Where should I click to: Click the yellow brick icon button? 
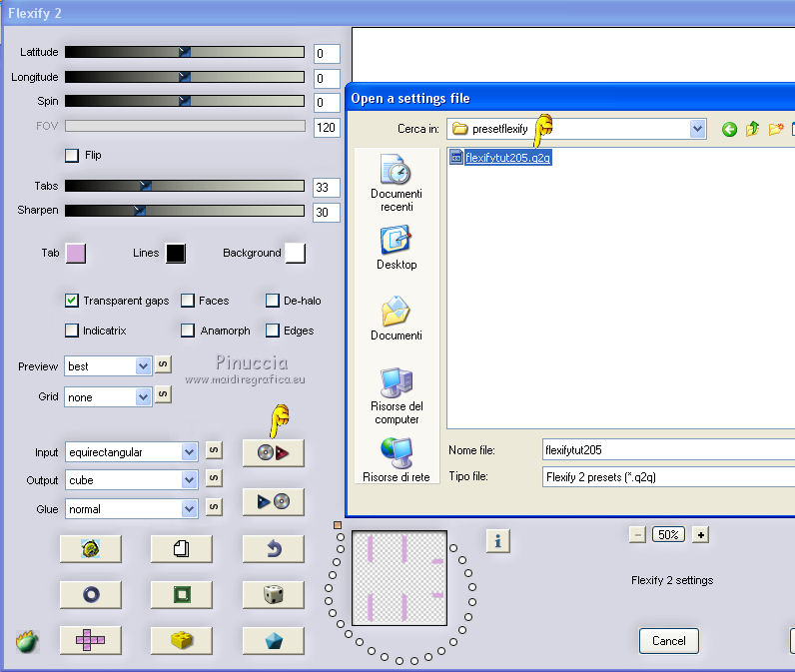(182, 641)
